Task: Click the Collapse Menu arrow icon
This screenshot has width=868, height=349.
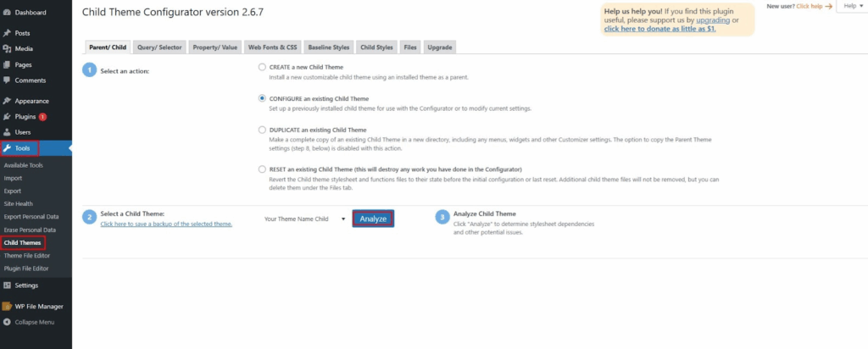Action: point(7,322)
